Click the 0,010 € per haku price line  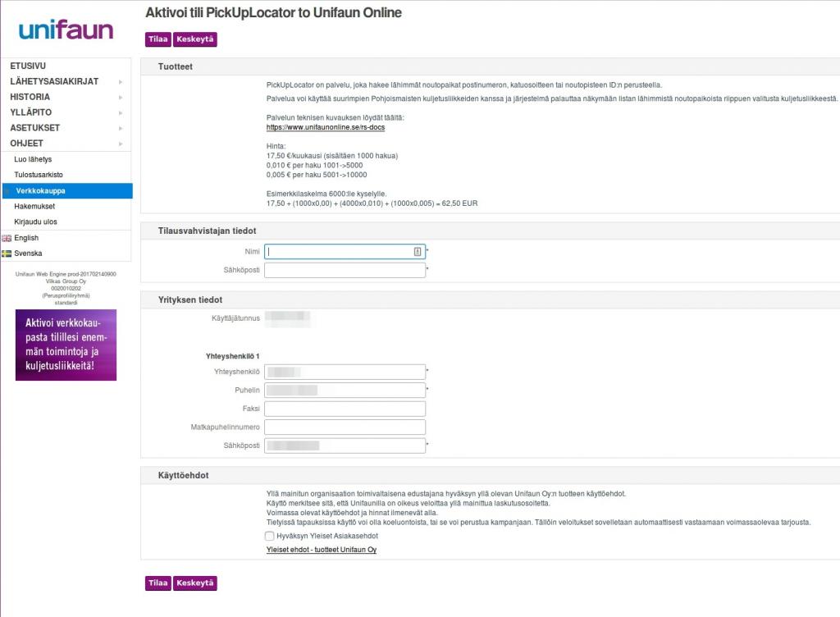click(314, 166)
